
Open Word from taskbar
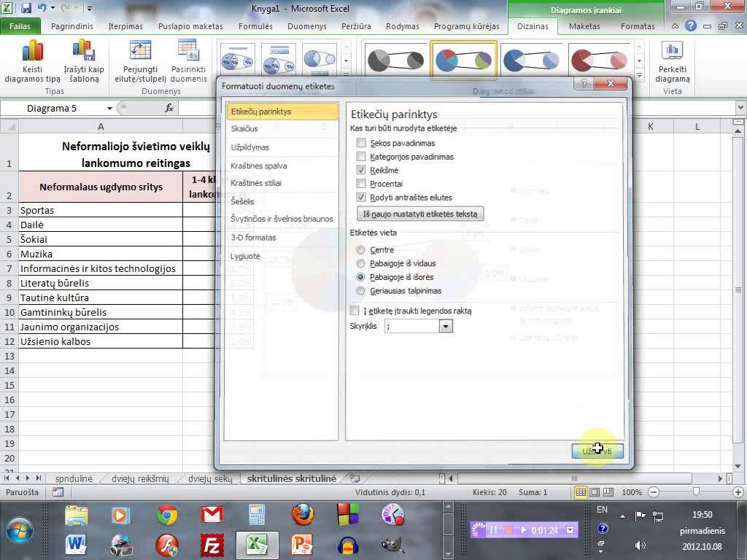76,544
